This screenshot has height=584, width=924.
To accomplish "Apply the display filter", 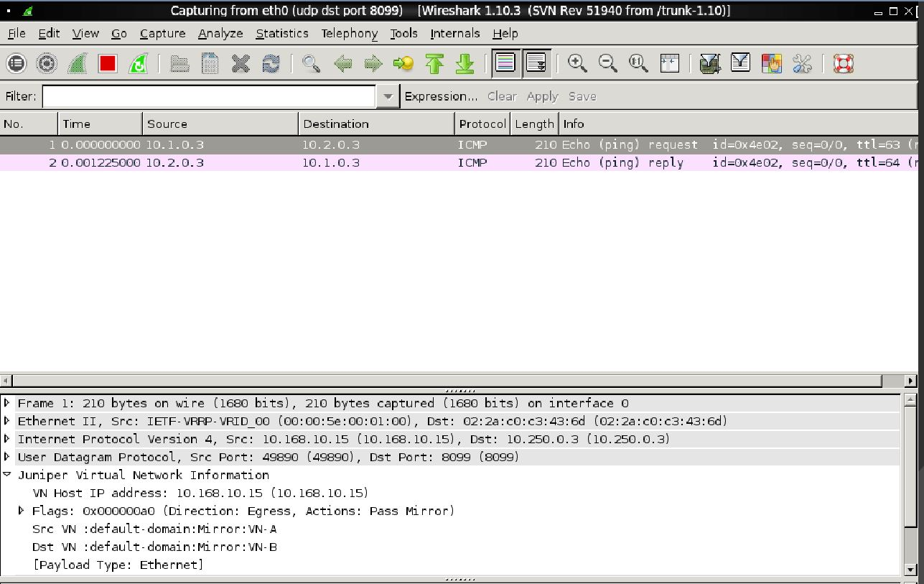I will [542, 96].
